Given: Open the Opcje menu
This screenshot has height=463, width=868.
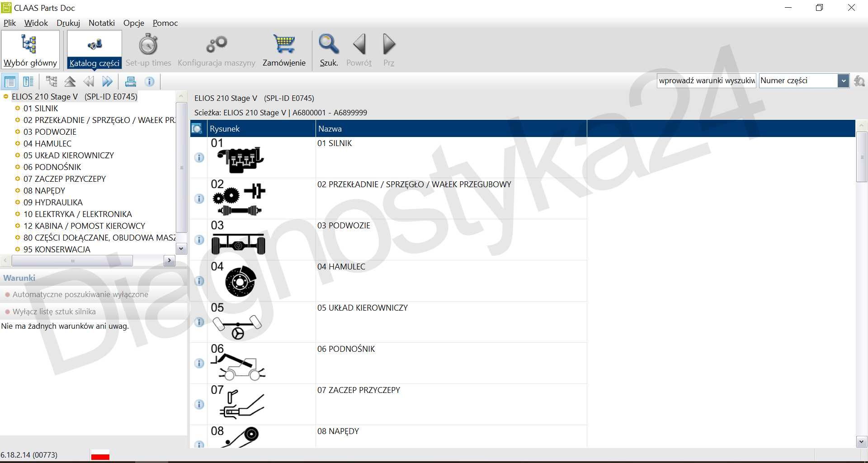Looking at the screenshot, I should 134,23.
